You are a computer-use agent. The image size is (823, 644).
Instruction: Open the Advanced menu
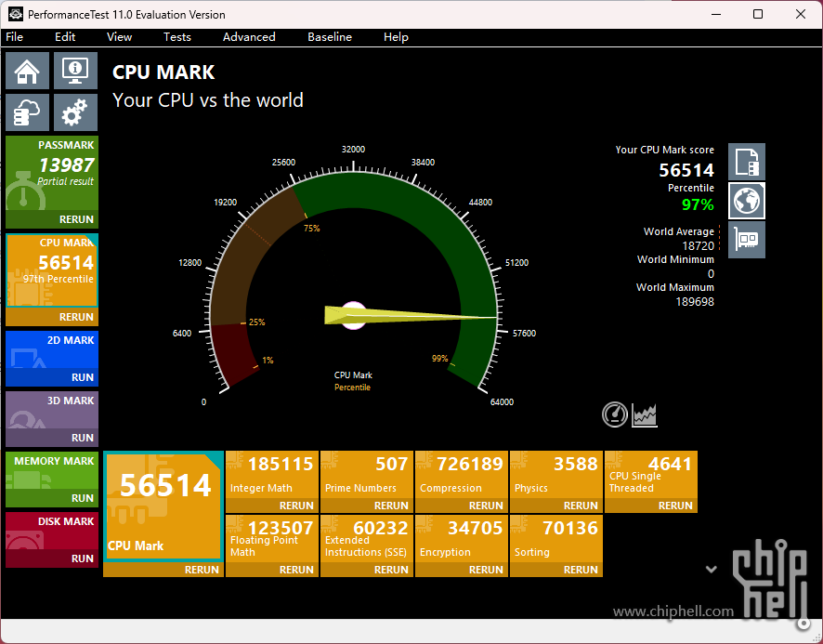click(x=249, y=37)
